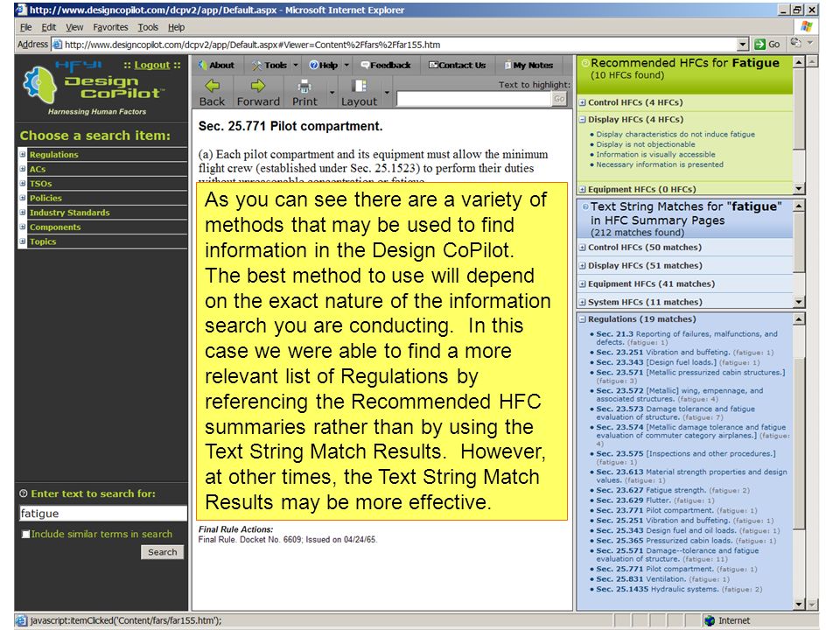Open Sec. 25.831 Ventilation result
The height and width of the screenshot is (630, 840).
tap(641, 579)
